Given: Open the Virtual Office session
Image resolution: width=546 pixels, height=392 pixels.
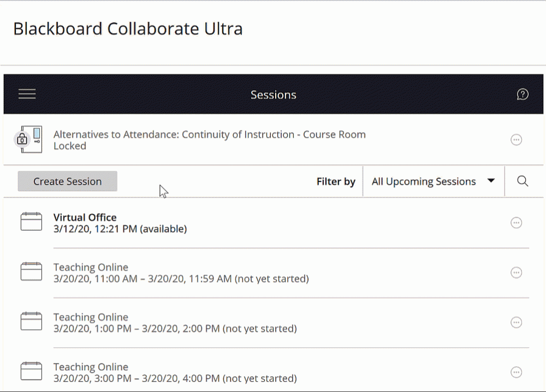Looking at the screenshot, I should pyautogui.click(x=85, y=217).
